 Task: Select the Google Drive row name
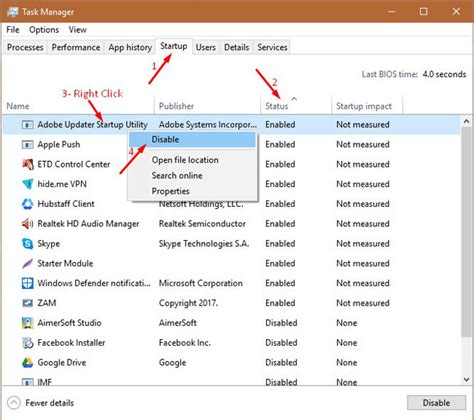pos(62,363)
